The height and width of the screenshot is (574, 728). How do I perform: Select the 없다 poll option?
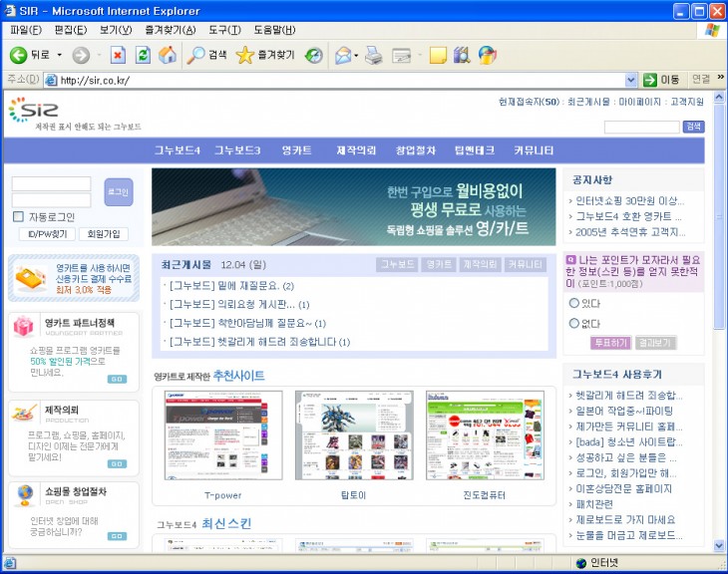click(x=573, y=323)
